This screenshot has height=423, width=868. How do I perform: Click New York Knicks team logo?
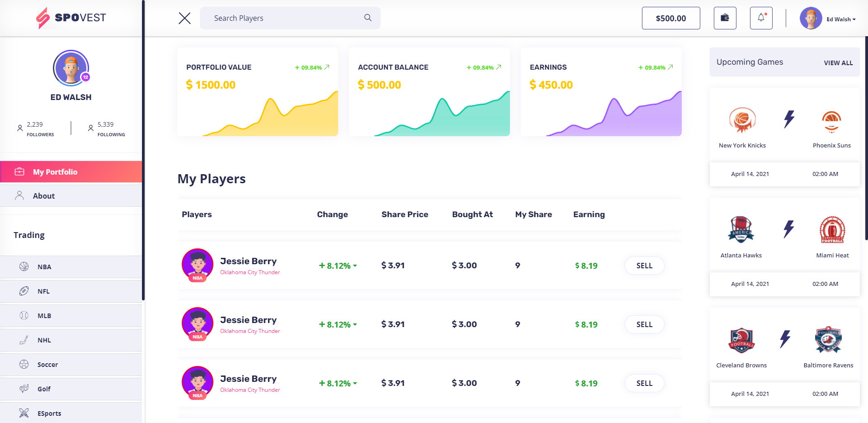coord(742,120)
